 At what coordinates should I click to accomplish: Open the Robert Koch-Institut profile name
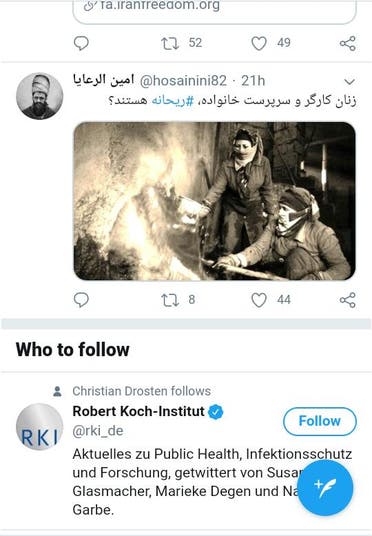tap(138, 411)
